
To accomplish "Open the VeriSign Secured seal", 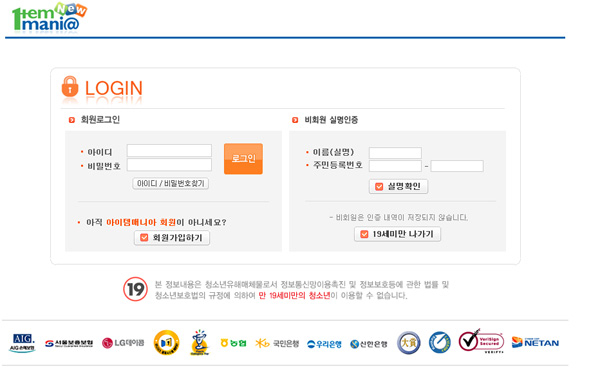I will [x=481, y=341].
